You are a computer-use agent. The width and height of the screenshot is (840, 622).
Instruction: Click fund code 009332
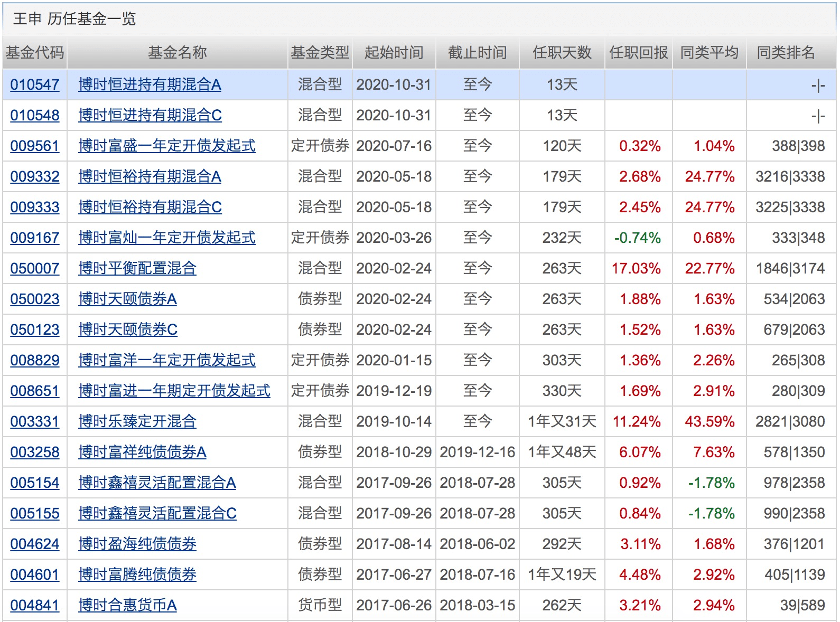(x=35, y=176)
